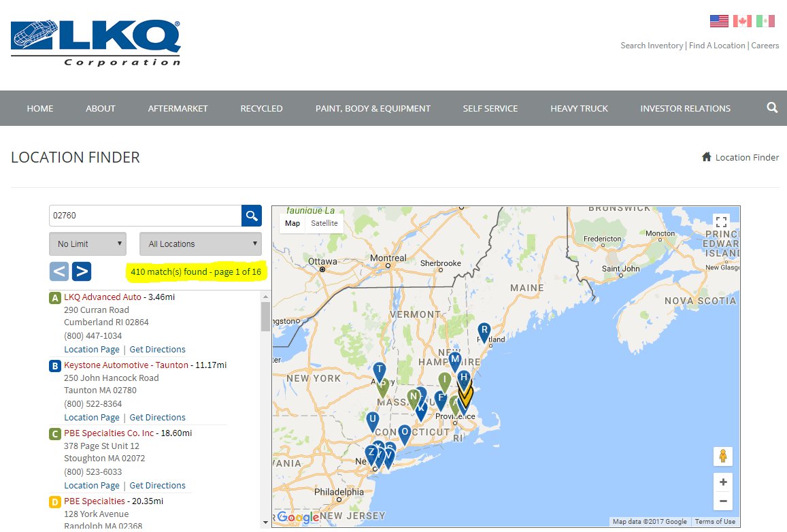Click the C badge next to PBE Specialties Co. Inc
The width and height of the screenshot is (787, 532).
(54, 433)
